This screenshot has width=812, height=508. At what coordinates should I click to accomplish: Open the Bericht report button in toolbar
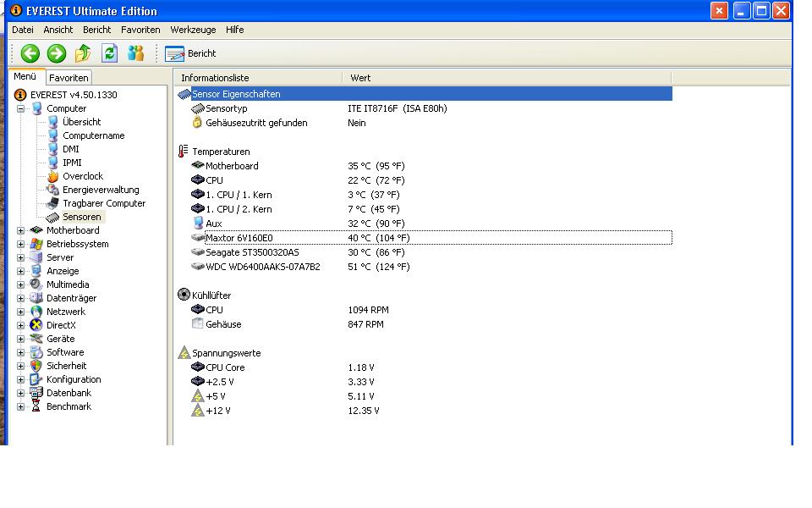pyautogui.click(x=190, y=53)
